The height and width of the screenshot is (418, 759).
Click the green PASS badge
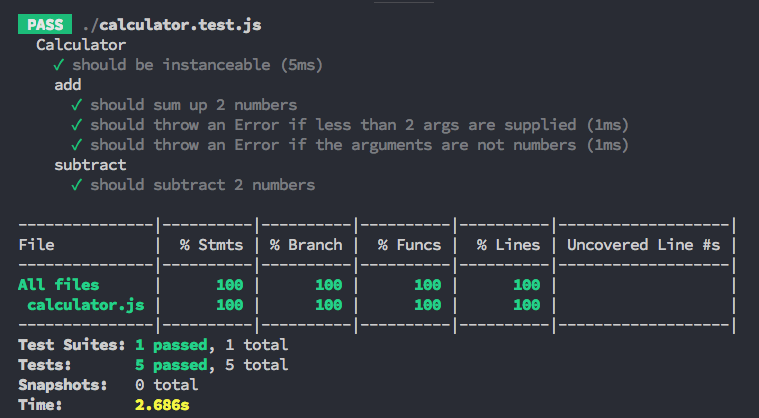tap(46, 24)
